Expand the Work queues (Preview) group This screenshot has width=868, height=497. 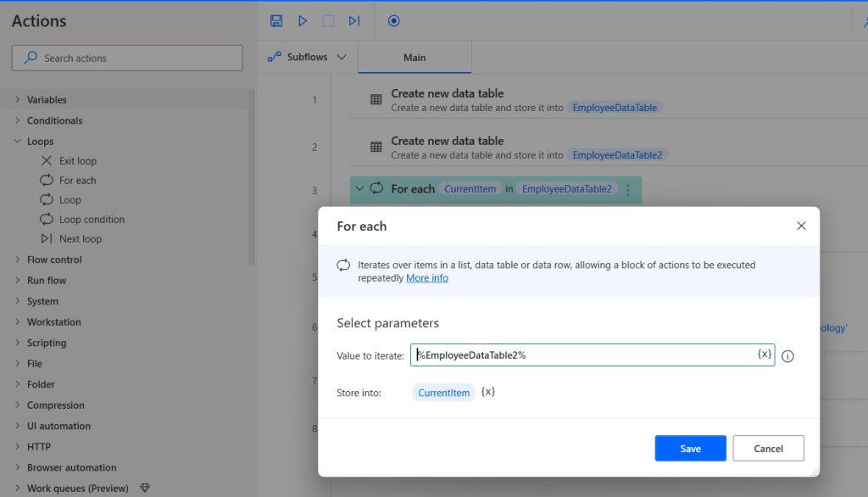[18, 489]
